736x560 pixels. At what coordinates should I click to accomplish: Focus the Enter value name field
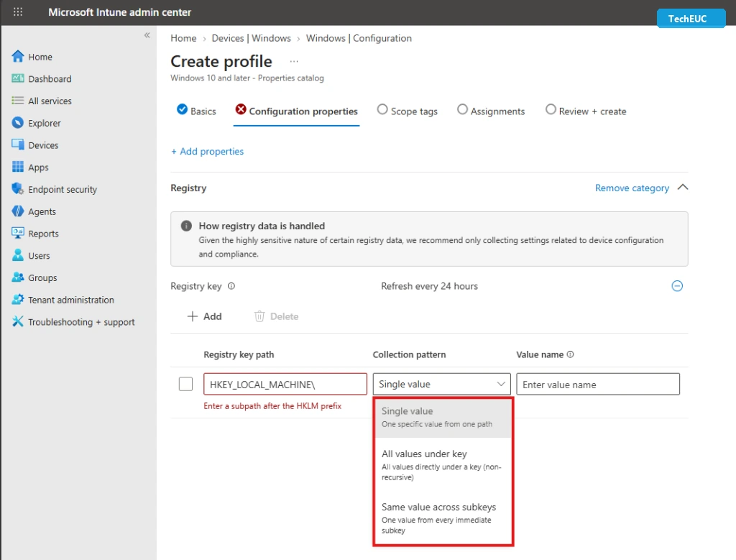pyautogui.click(x=598, y=384)
